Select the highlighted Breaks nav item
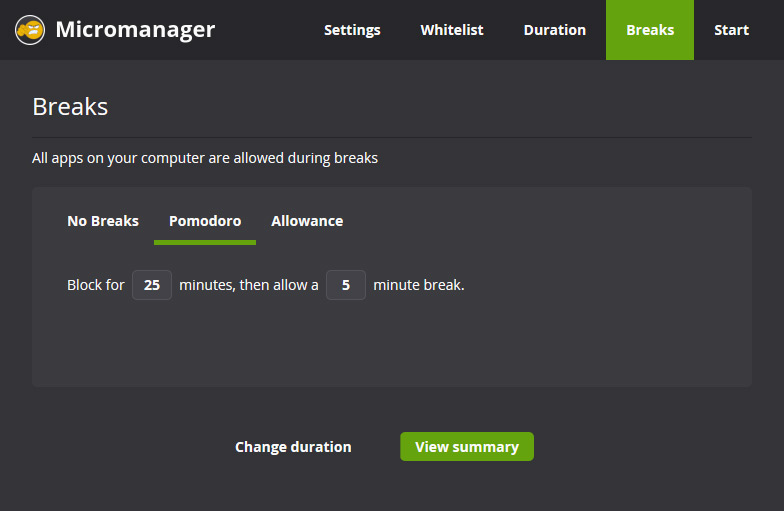The height and width of the screenshot is (511, 784). (650, 30)
